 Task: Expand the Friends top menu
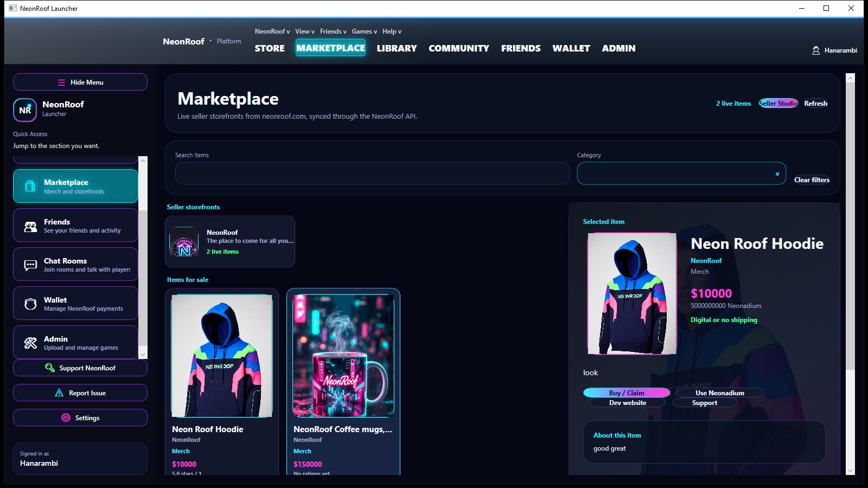pos(333,31)
